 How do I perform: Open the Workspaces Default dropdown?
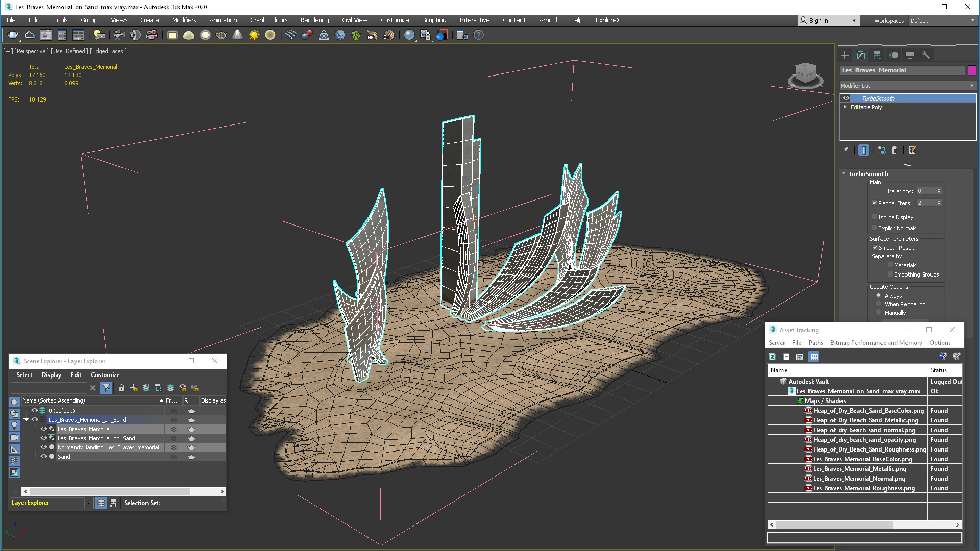click(942, 21)
